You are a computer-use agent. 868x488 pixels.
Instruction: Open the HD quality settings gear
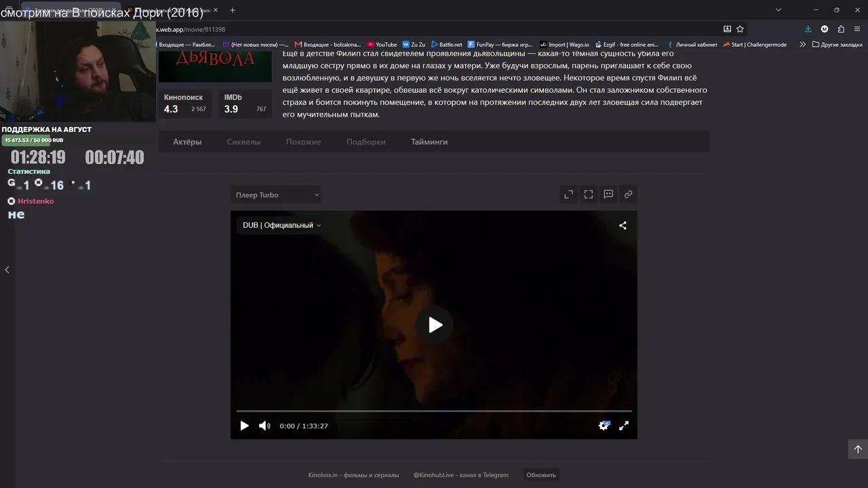[604, 426]
